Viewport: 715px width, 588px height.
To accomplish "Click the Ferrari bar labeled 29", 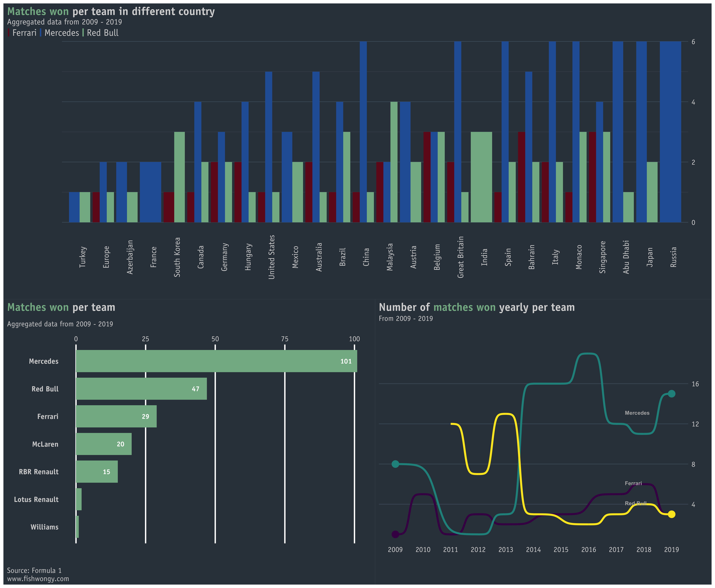I will 116,416.
